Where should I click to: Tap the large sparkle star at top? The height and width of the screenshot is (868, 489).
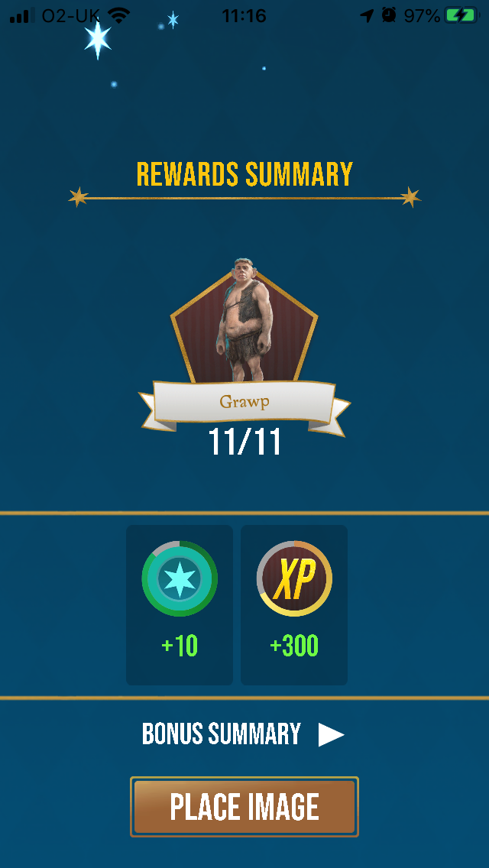(98, 39)
